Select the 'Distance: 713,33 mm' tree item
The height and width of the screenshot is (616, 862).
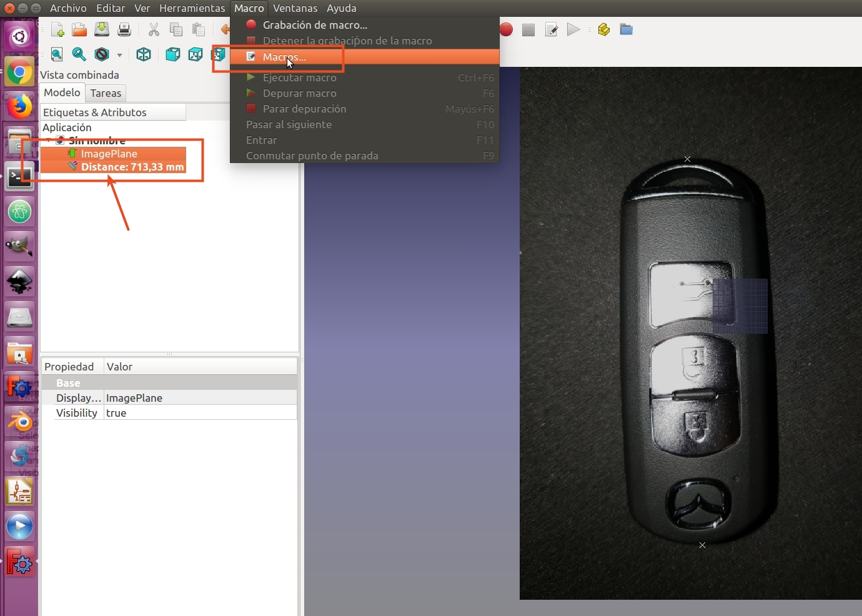coord(132,167)
